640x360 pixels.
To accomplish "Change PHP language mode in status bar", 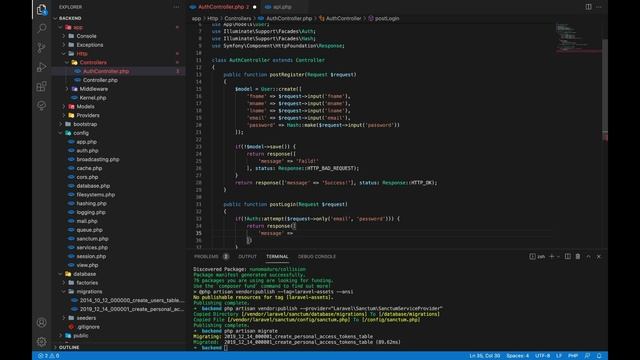I will (573, 356).
